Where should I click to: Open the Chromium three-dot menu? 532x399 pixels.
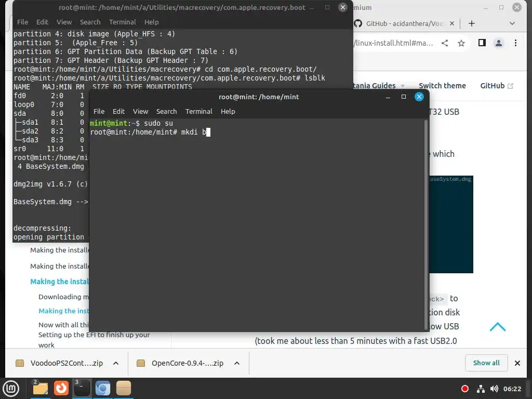(515, 43)
